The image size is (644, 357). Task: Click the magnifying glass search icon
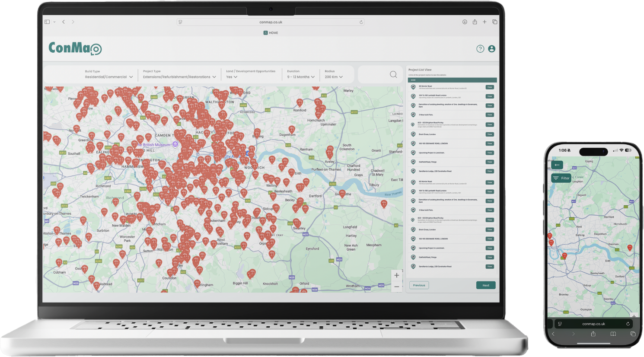click(x=393, y=74)
